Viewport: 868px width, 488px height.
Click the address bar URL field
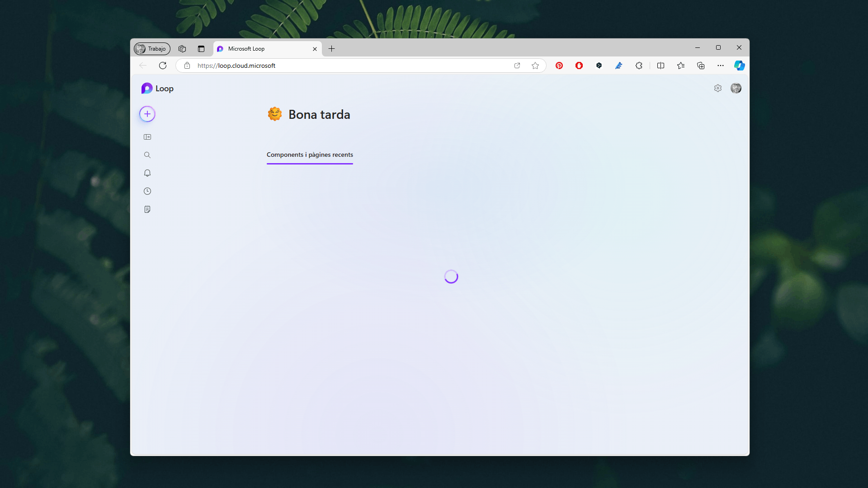[344, 66]
